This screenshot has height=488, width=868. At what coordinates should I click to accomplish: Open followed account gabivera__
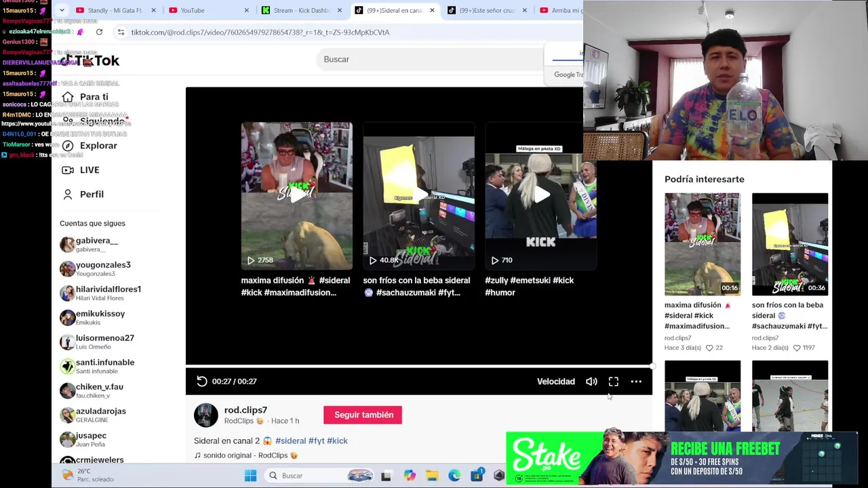pyautogui.click(x=89, y=245)
